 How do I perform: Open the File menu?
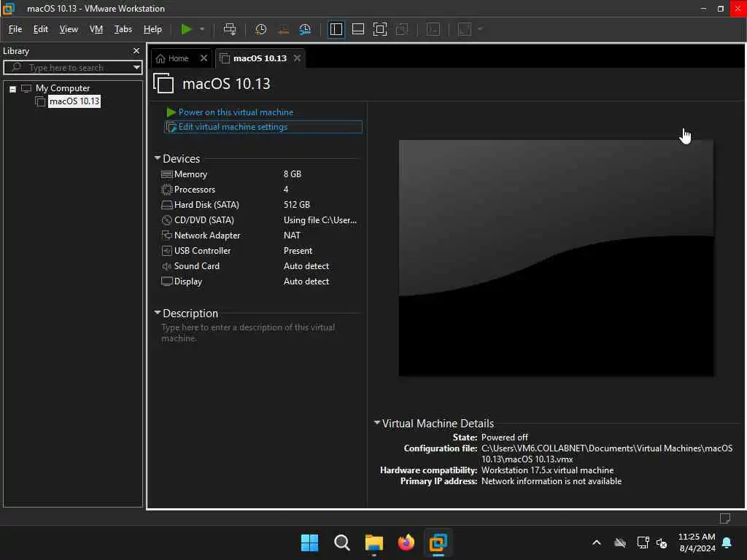coord(15,29)
